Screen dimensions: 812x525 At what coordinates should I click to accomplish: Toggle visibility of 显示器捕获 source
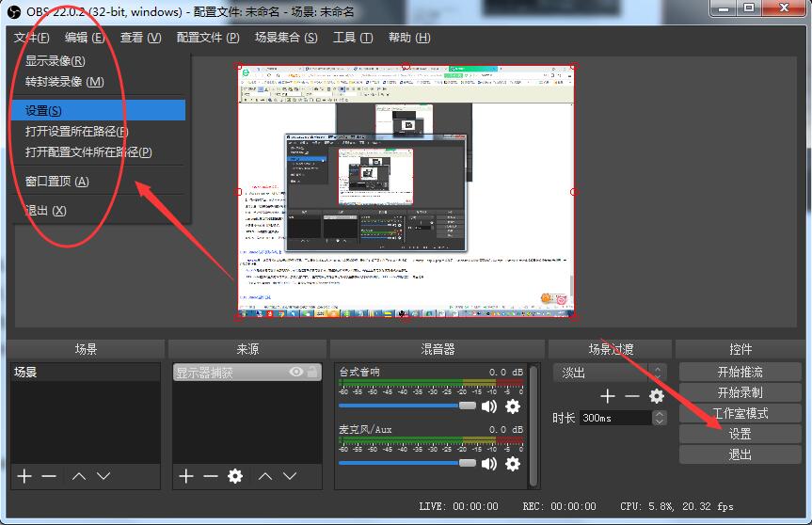click(296, 373)
